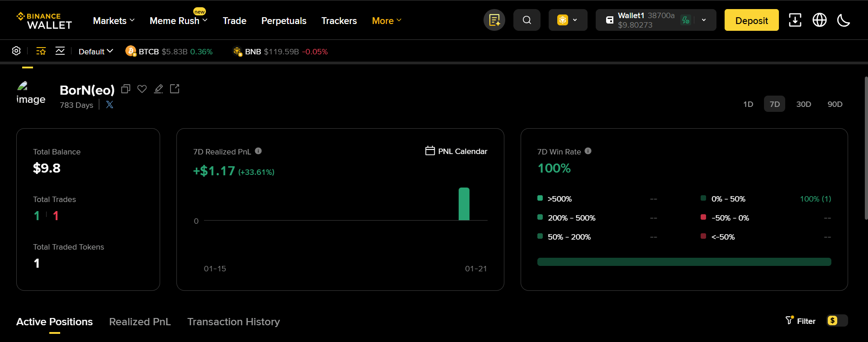The height and width of the screenshot is (342, 868).
Task: Open the Meme Rush dropdown menu
Action: 179,21
